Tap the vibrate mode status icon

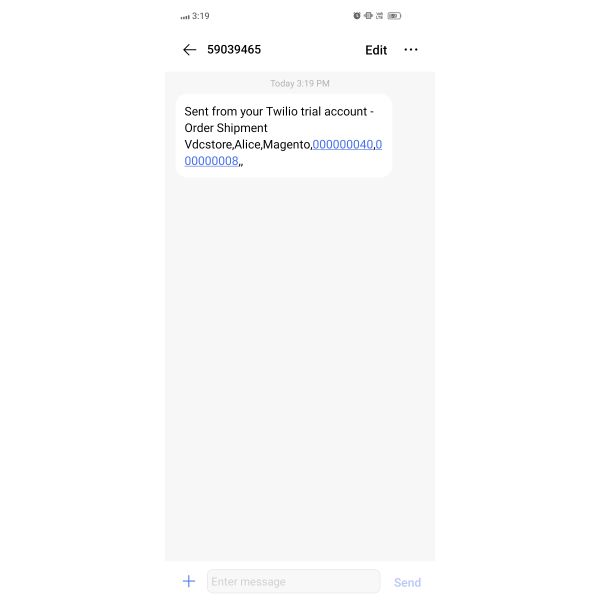(x=368, y=16)
